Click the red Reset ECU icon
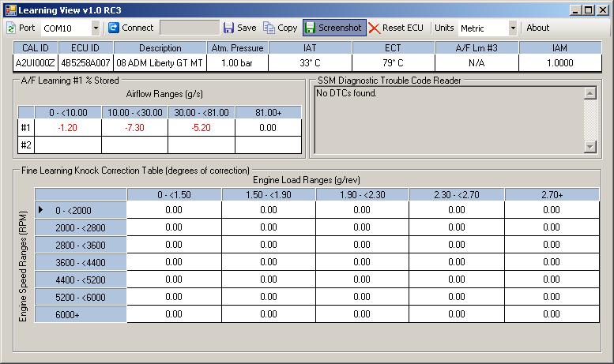Screen dimensions: 614x364 (375, 28)
